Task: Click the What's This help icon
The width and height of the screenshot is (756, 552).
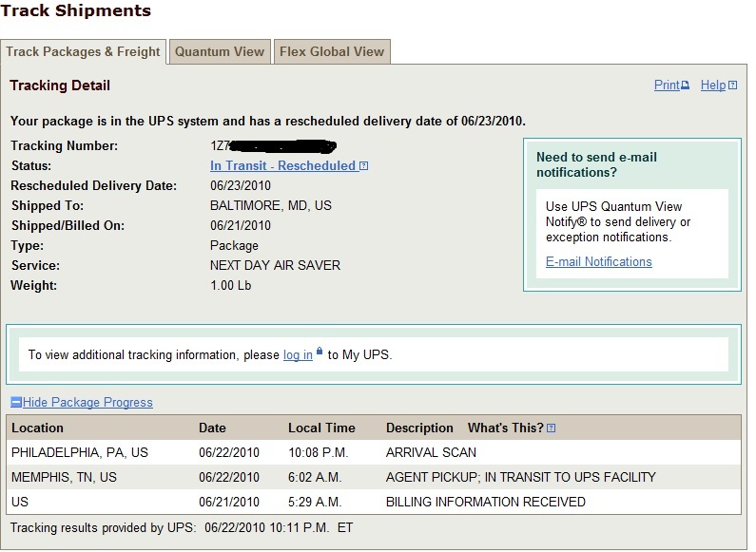Action: [x=552, y=428]
